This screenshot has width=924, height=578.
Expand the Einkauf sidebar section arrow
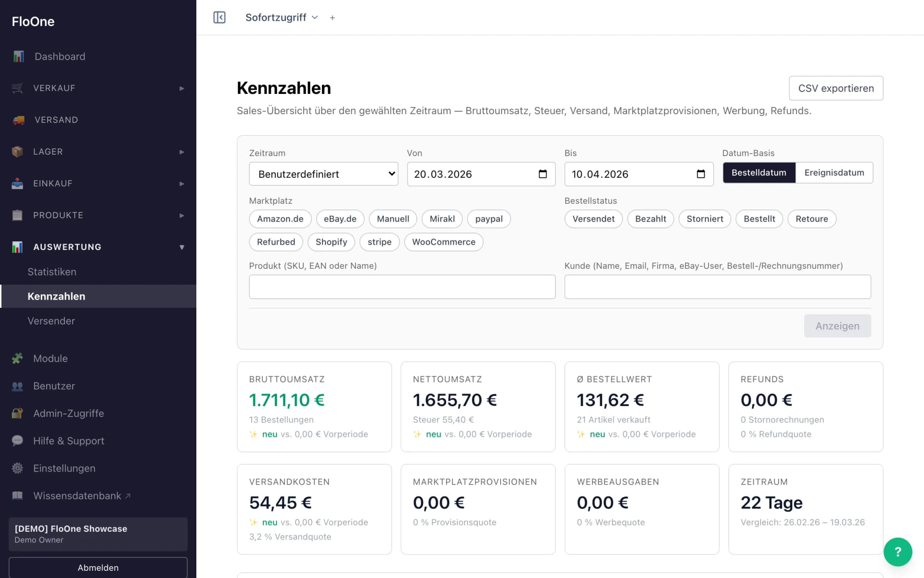pyautogui.click(x=181, y=184)
